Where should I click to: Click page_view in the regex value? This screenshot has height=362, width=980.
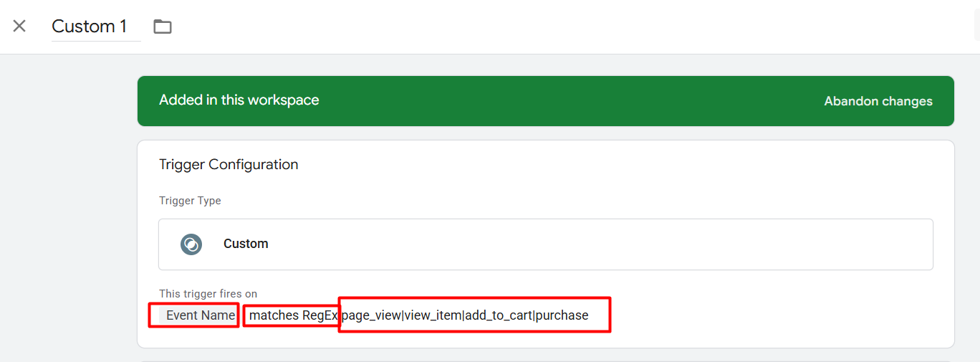click(371, 315)
